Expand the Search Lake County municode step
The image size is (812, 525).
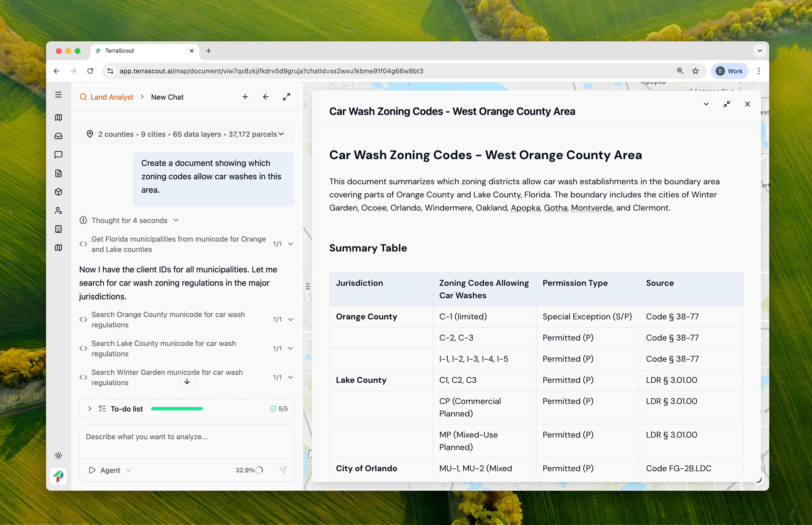(290, 349)
